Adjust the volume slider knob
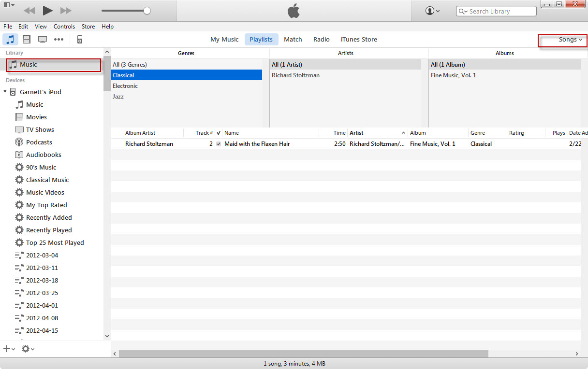The width and height of the screenshot is (588, 369). point(147,11)
